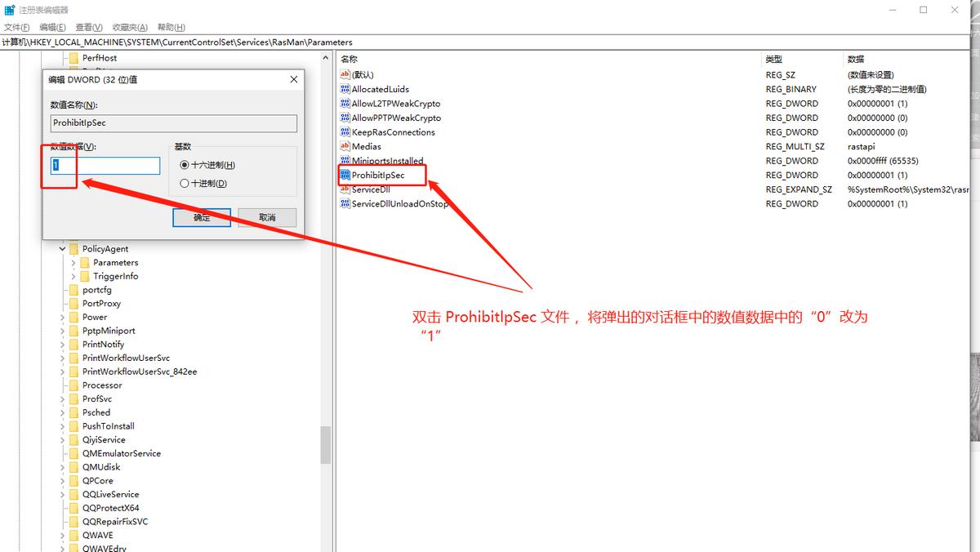Click the portcfg folder icon
Viewport: 980px width, 552px height.
[73, 290]
